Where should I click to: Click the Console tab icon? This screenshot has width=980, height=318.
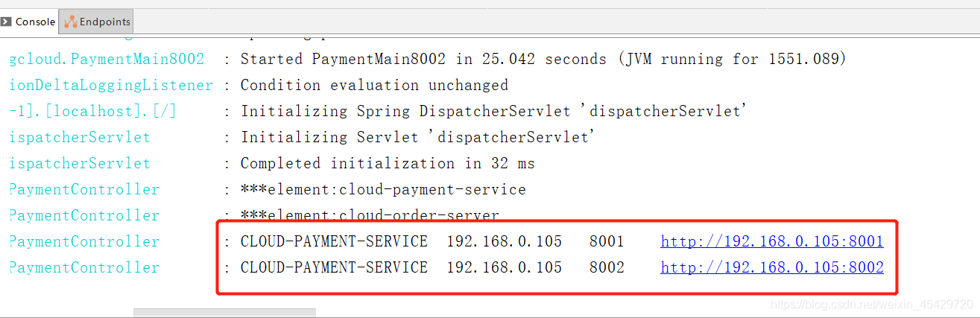pos(6,22)
